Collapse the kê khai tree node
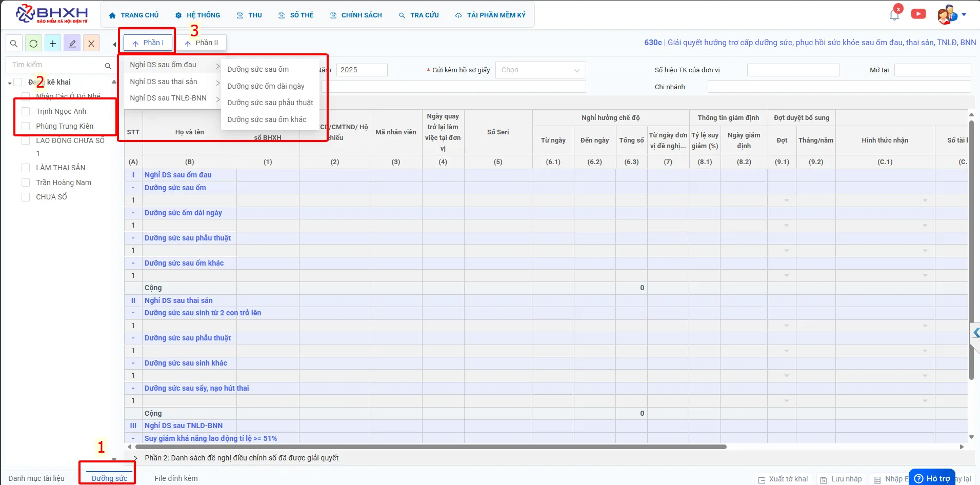980x485 pixels. click(x=10, y=83)
